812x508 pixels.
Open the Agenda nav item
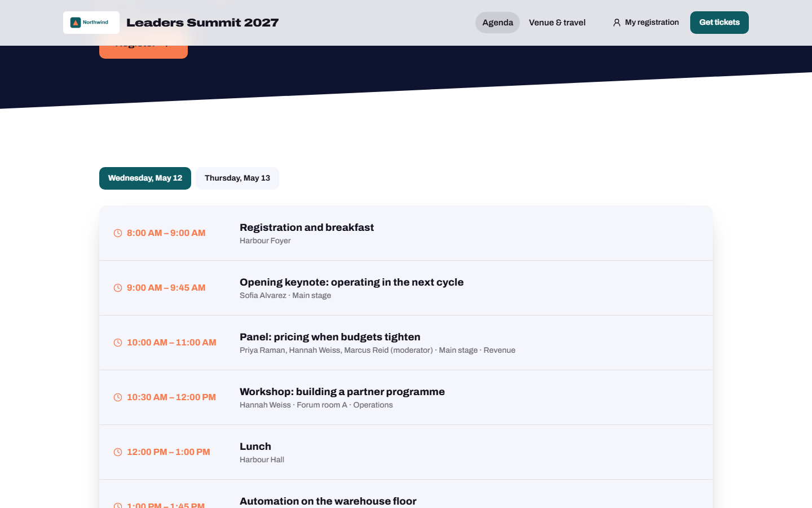497,23
